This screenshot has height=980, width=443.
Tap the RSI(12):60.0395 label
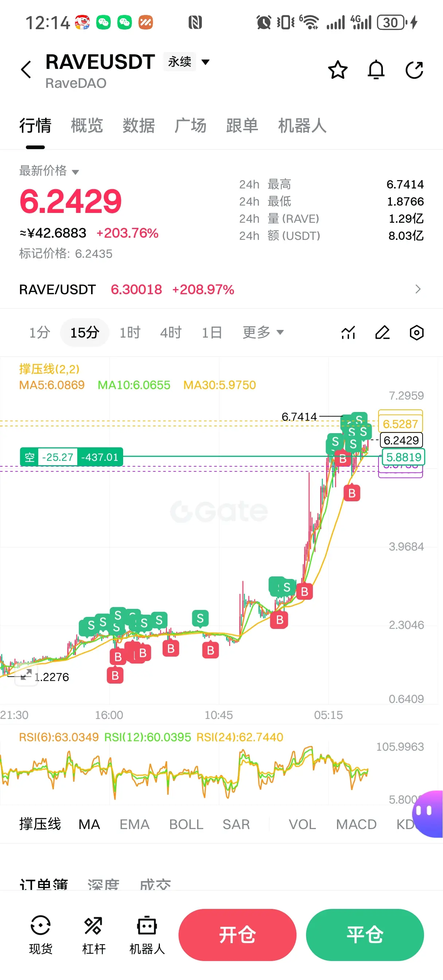pos(148,737)
